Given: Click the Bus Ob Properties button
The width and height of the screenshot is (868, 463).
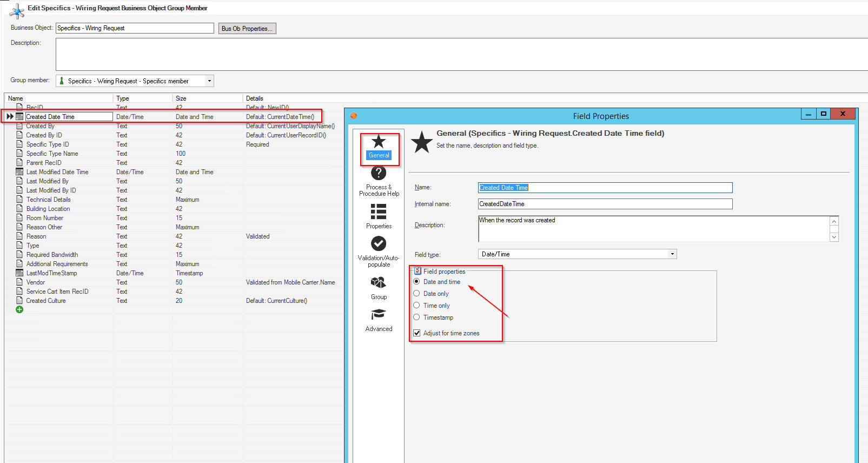Looking at the screenshot, I should (247, 29).
